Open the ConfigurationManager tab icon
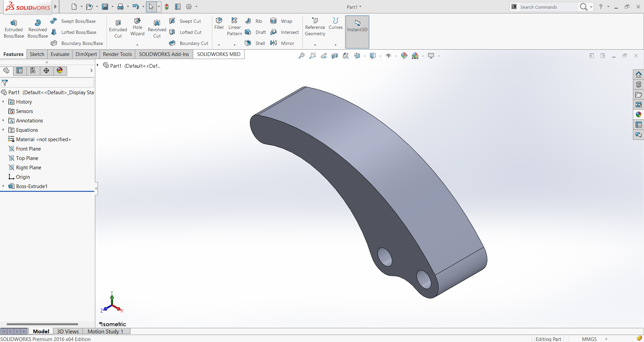 tap(33, 70)
